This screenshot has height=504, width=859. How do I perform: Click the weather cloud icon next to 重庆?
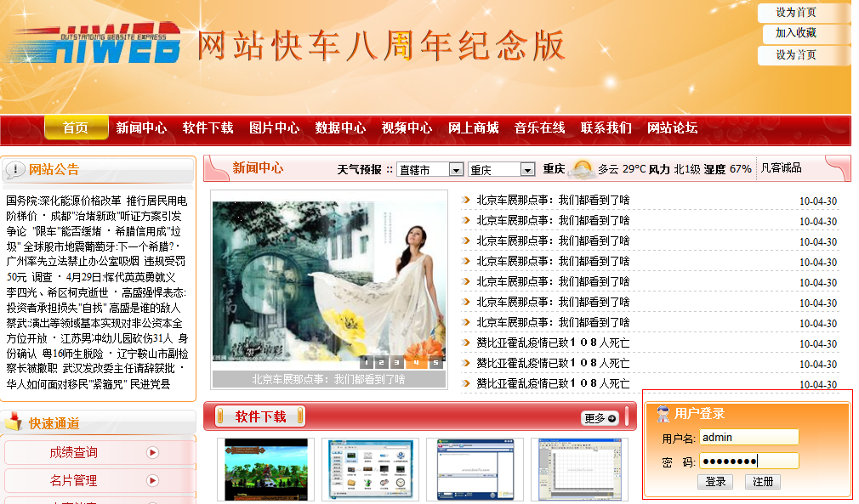point(582,168)
